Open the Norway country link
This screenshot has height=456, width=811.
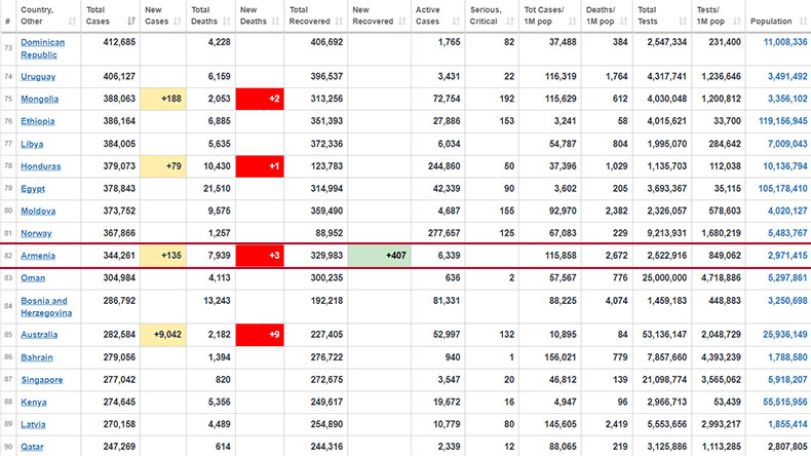point(36,233)
